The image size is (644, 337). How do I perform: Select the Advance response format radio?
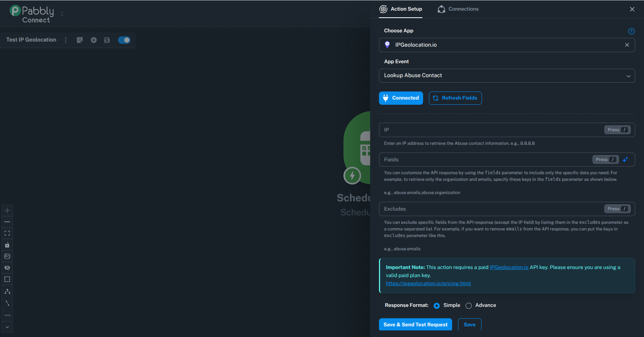tap(469, 306)
